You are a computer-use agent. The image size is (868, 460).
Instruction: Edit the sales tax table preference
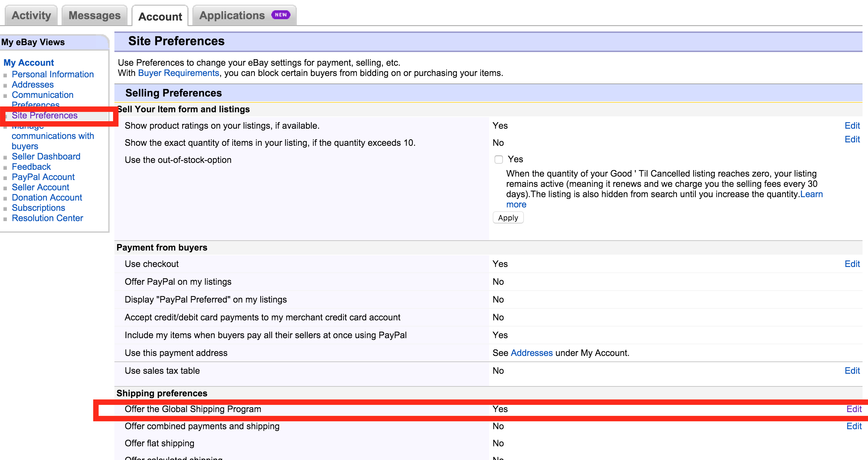point(852,371)
